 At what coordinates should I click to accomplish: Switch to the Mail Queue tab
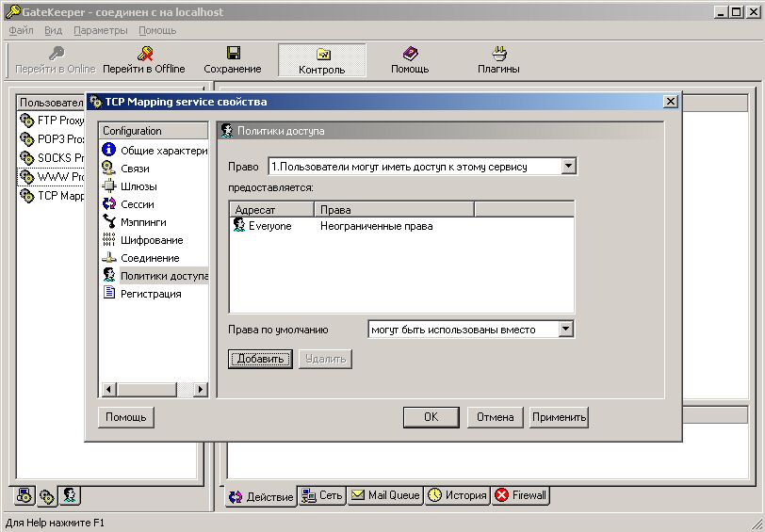coord(385,495)
